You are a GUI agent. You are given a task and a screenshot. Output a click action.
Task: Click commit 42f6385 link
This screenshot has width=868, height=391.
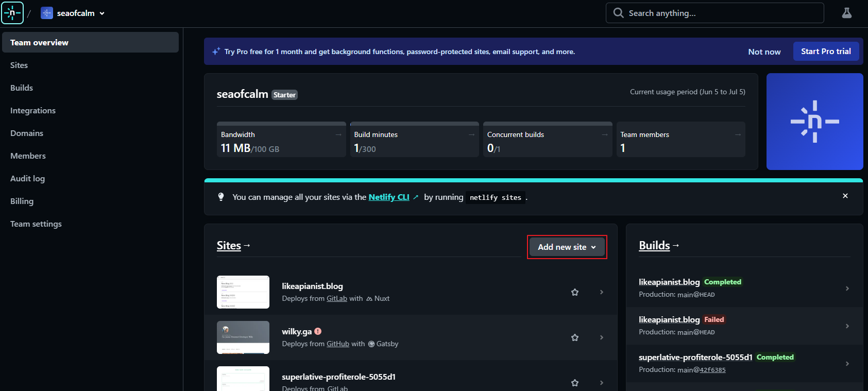pos(712,370)
